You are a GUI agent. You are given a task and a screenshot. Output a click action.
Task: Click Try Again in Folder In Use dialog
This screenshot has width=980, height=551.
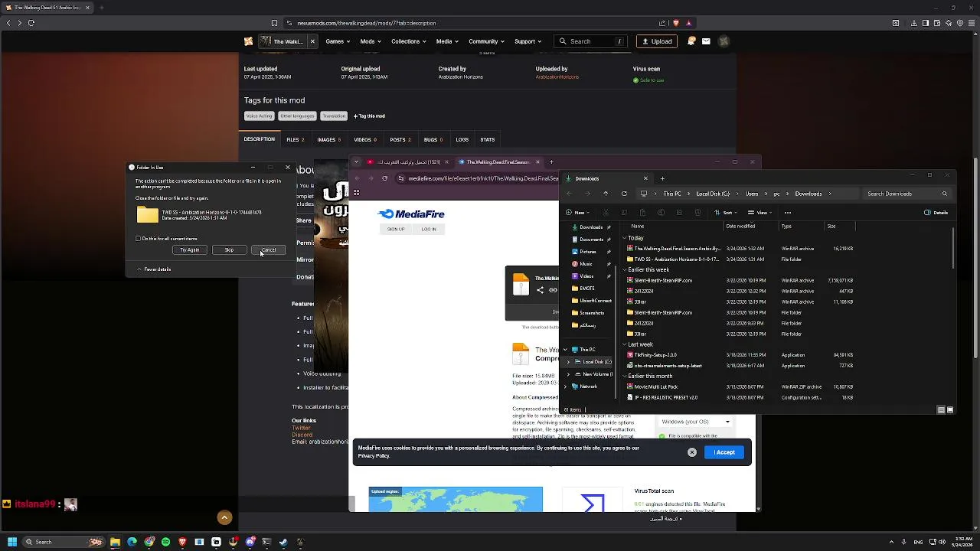coord(189,250)
